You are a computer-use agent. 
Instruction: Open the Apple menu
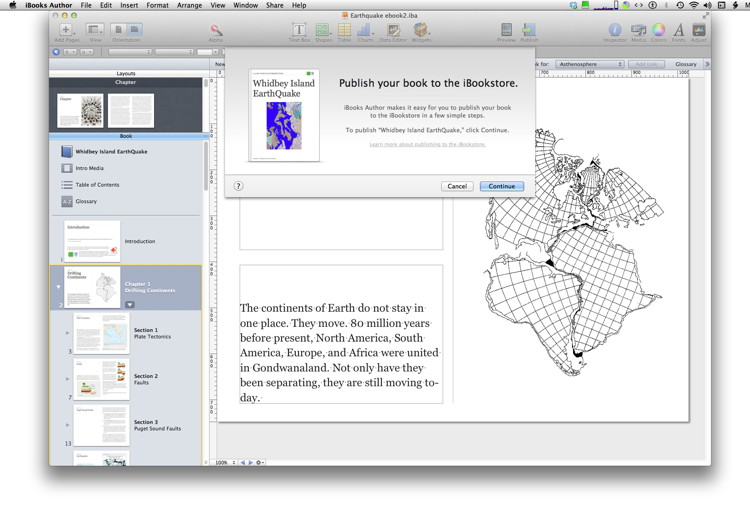click(13, 5)
